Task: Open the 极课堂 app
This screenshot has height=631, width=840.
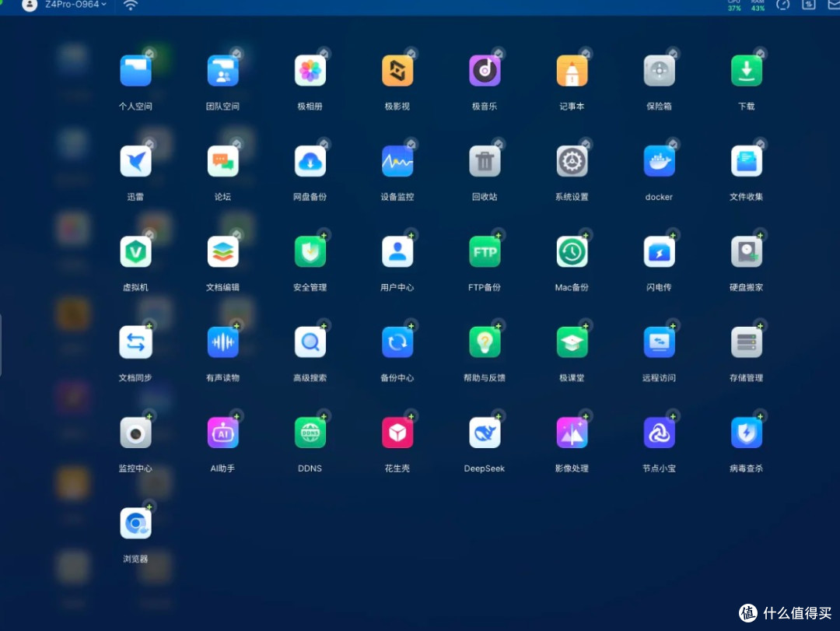Action: point(572,342)
